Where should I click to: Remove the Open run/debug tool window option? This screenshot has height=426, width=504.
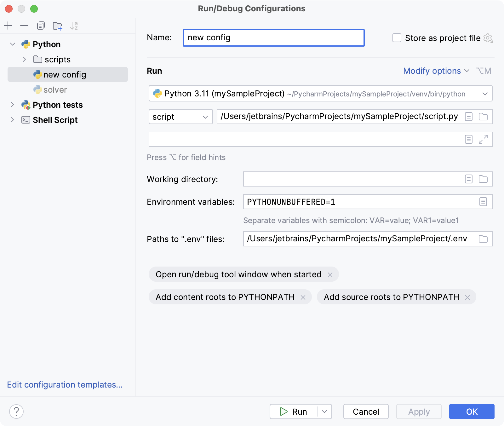click(330, 274)
